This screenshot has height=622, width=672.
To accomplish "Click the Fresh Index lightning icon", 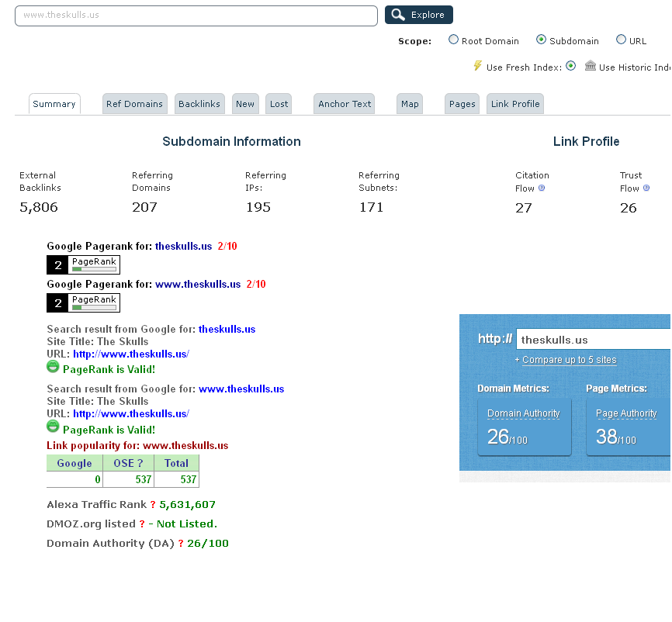I will 477,66.
